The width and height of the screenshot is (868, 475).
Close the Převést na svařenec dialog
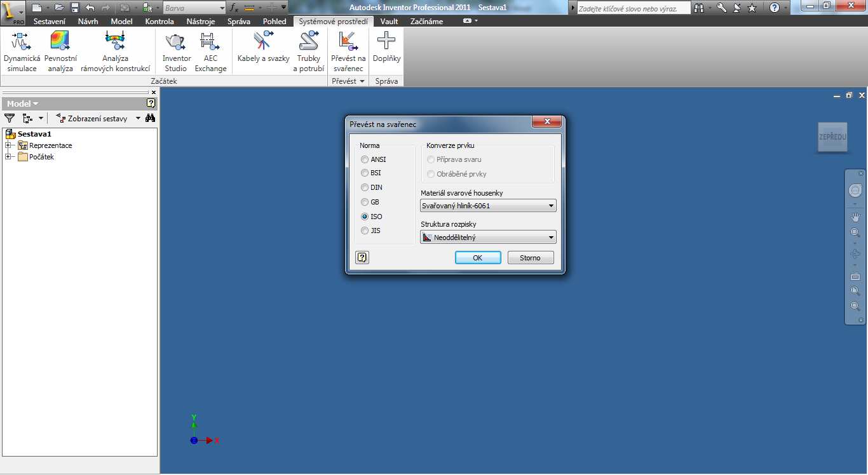546,122
